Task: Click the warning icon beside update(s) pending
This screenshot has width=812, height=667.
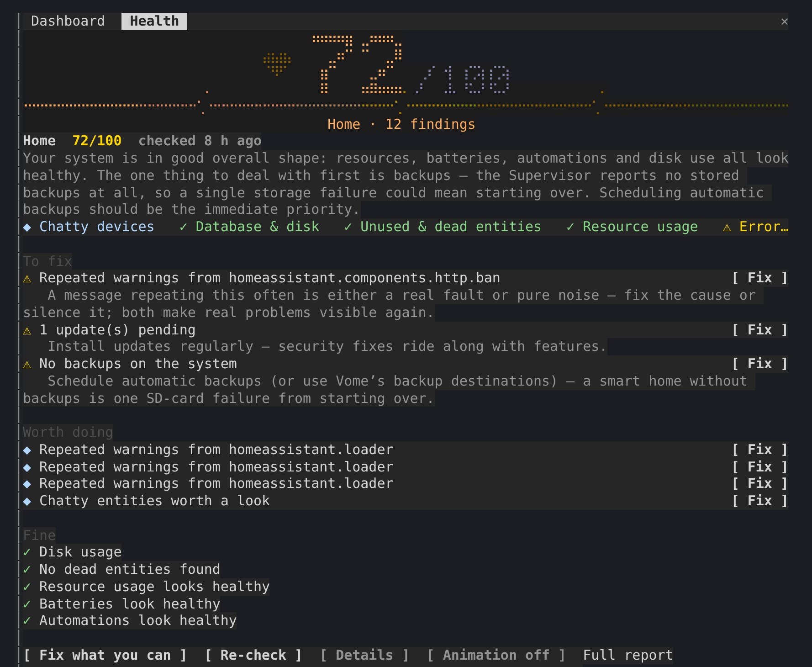Action: tap(27, 331)
